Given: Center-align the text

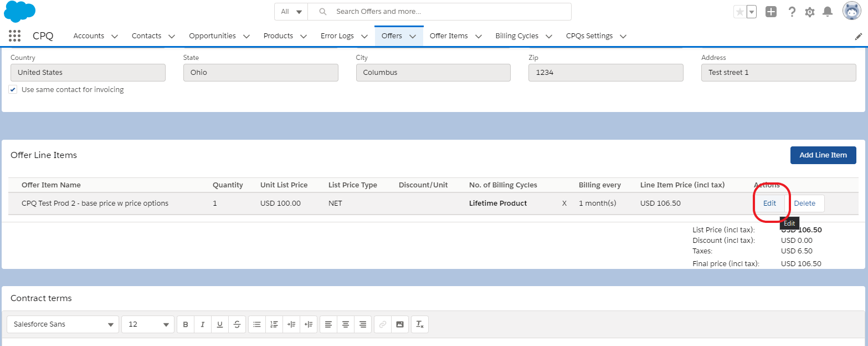Looking at the screenshot, I should click(x=346, y=324).
